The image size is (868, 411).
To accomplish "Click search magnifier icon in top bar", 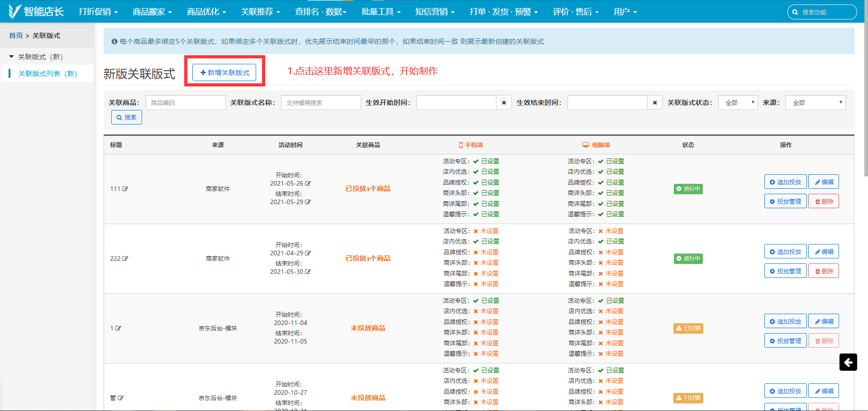I will (796, 12).
